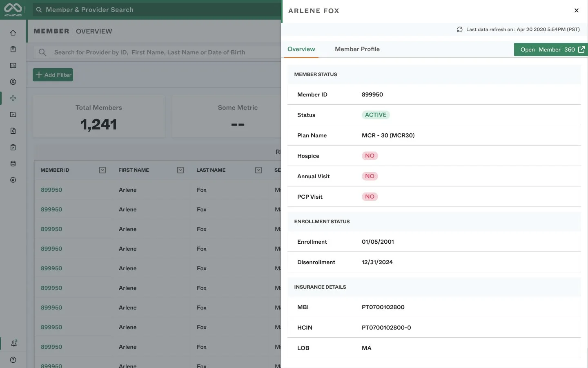Open the user profile circle sidebar icon
The height and width of the screenshot is (368, 588).
click(x=13, y=82)
